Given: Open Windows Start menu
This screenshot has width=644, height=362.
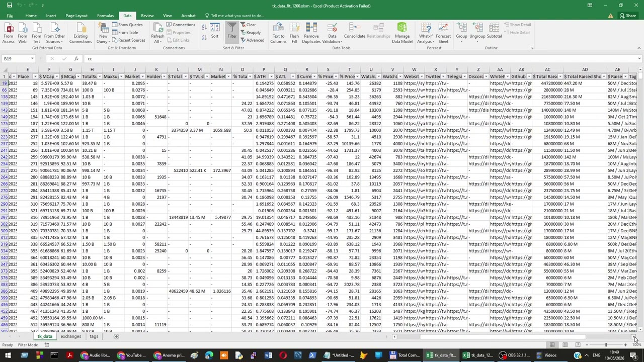Looking at the screenshot, I should [7, 355].
